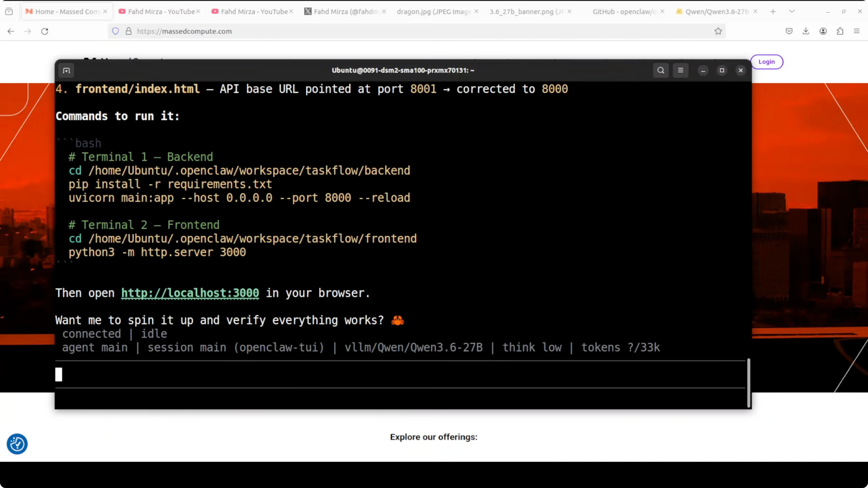This screenshot has height=488, width=868.
Task: Click the Login button
Action: (x=766, y=62)
